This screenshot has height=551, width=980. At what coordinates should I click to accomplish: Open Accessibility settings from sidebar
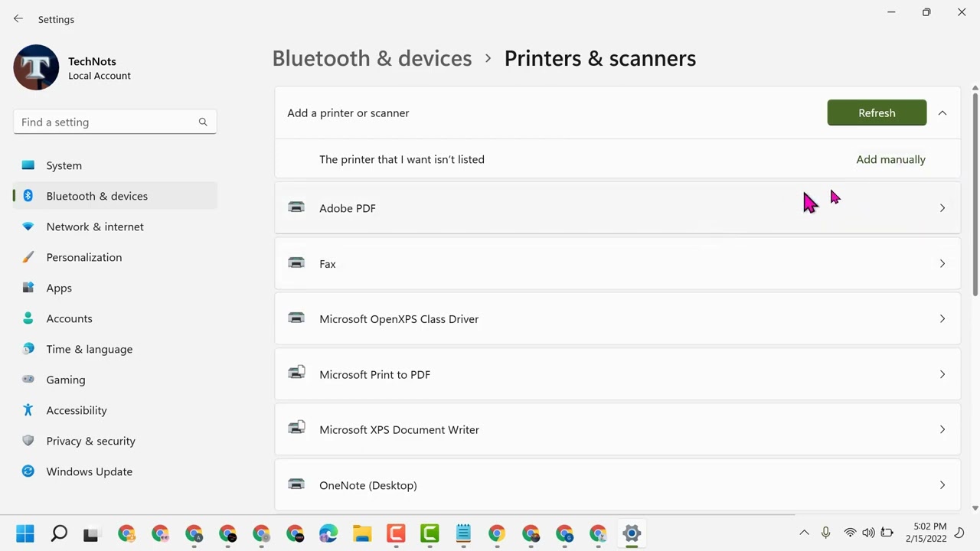point(115,410)
